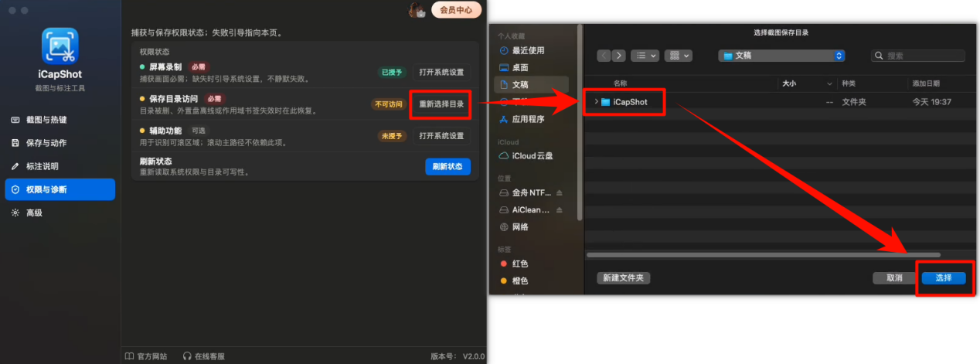Go to 保存与动作 settings section
Image resolution: width=980 pixels, height=364 pixels.
tap(60, 143)
